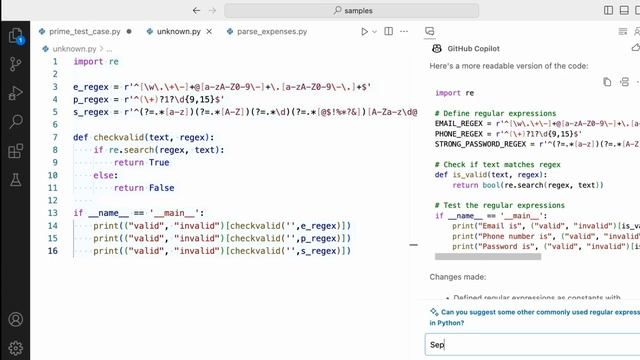Open the Source Control view
640x360 pixels.
(x=16, y=64)
